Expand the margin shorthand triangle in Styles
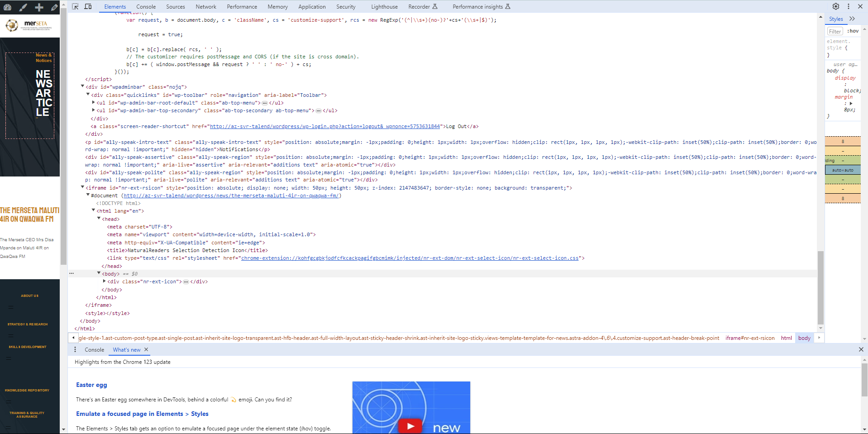Viewport: 868px width, 434px height. 851,103
